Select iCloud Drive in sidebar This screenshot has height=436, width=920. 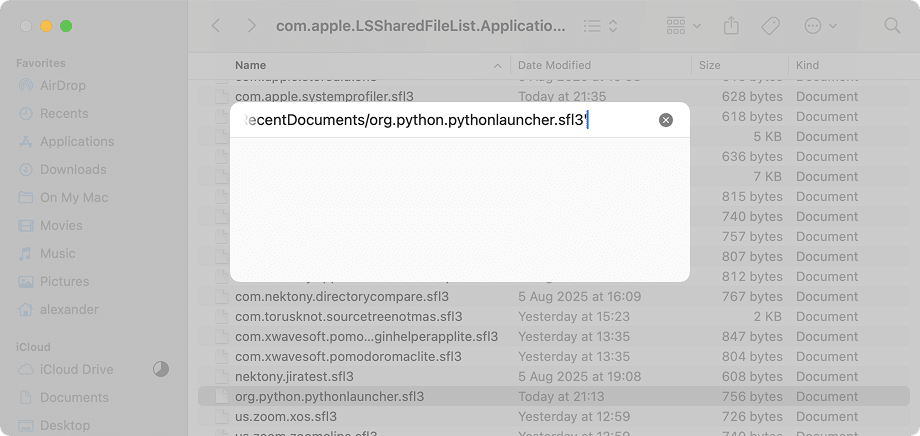pyautogui.click(x=76, y=370)
